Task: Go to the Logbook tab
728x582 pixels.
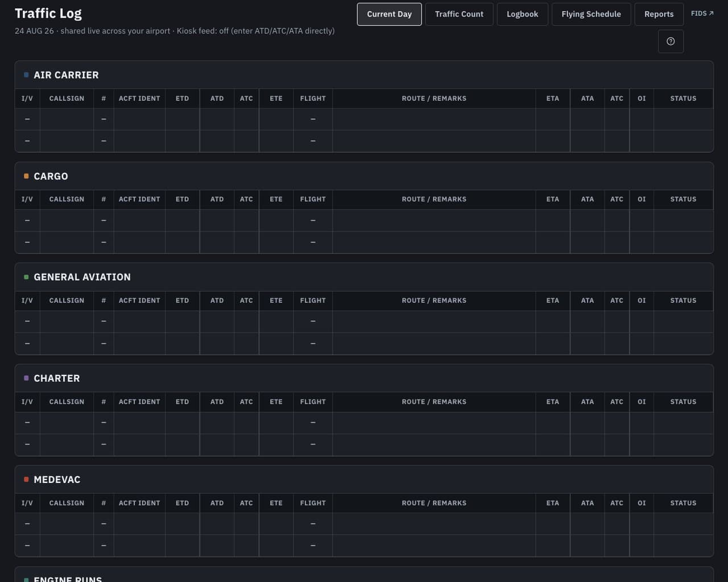Action: pyautogui.click(x=522, y=14)
